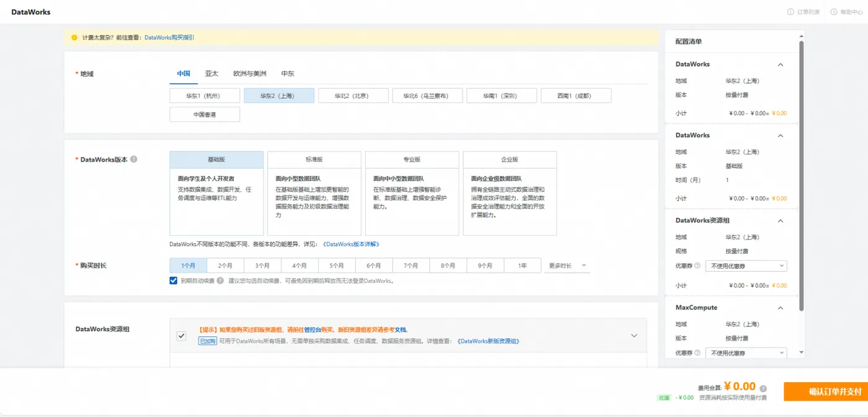Open the 管控台 link in the tip
The image size is (868, 417).
point(313,330)
